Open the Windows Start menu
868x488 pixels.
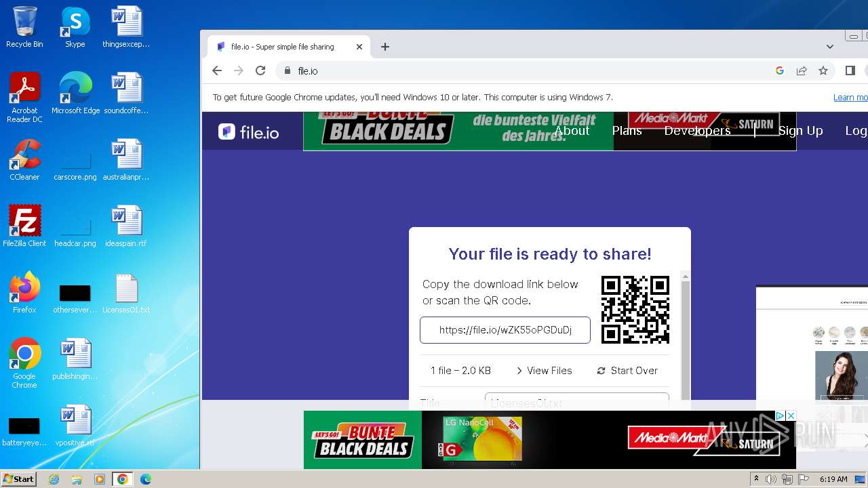point(19,479)
